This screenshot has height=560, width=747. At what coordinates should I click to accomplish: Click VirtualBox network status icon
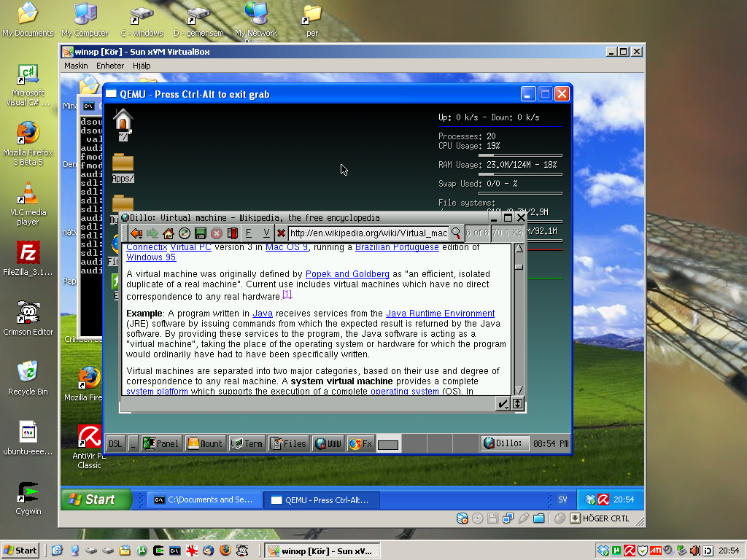(508, 518)
